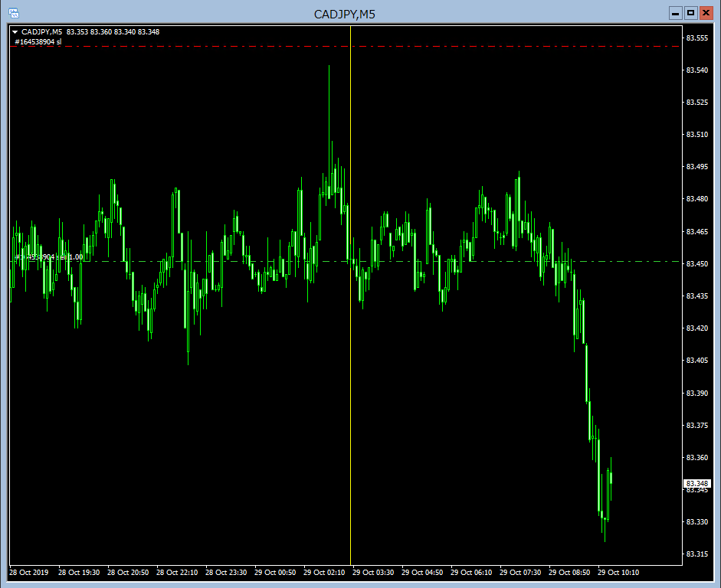Click the 83.510 price scale label
Image resolution: width=721 pixels, height=588 pixels.
pyautogui.click(x=697, y=135)
